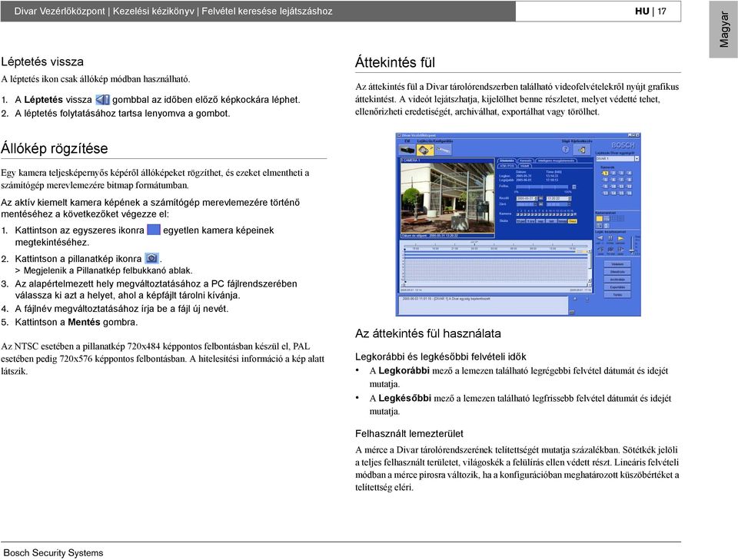The width and height of the screenshot is (738, 560).
Task: Click the start date spinner arrows
Action: 536,199
